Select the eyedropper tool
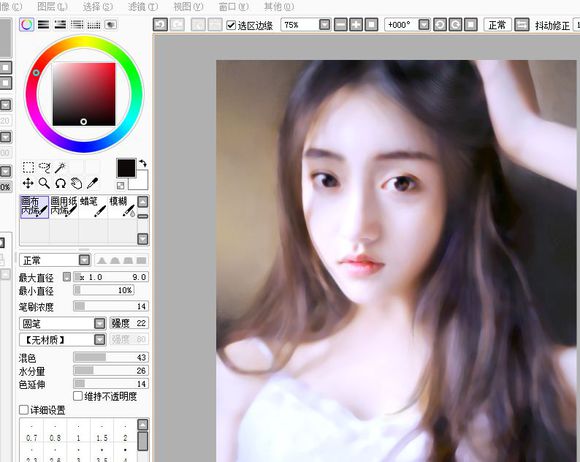 pyautogui.click(x=92, y=183)
